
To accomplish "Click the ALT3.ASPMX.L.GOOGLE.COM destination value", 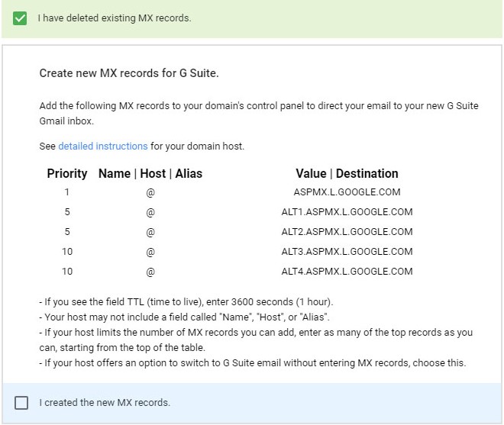I will pos(347,252).
